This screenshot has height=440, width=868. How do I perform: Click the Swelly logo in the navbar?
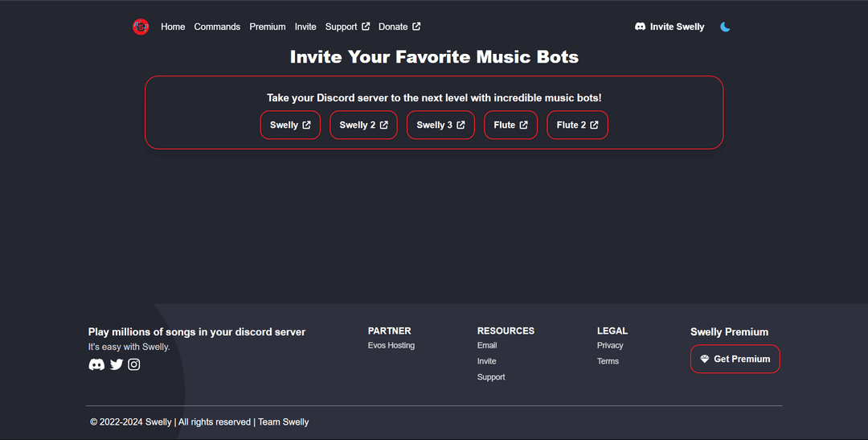[x=141, y=27]
